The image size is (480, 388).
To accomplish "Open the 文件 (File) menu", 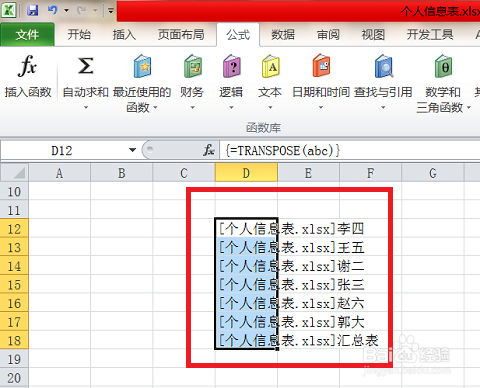I will point(27,34).
